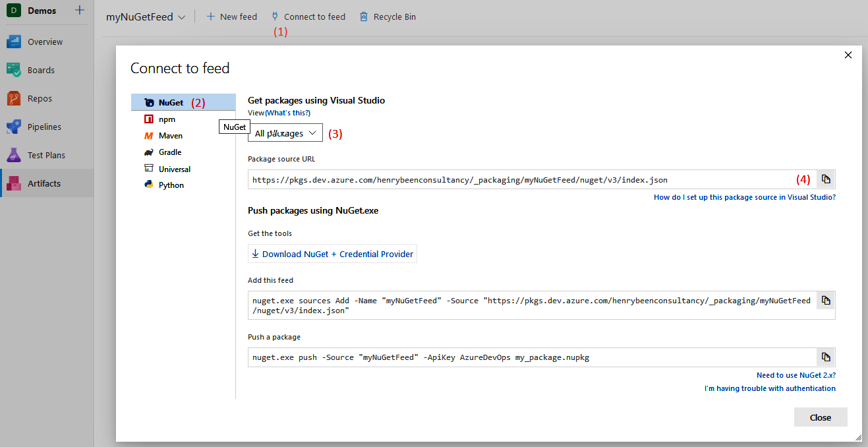Open 'Need to use NuGet 2.x?' link
The image size is (868, 447).
[x=796, y=375]
